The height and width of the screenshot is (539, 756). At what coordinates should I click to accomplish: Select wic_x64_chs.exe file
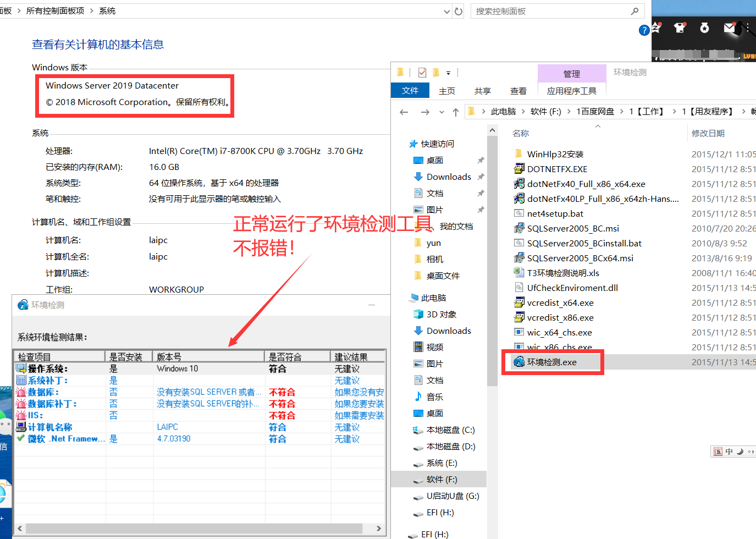[559, 332]
